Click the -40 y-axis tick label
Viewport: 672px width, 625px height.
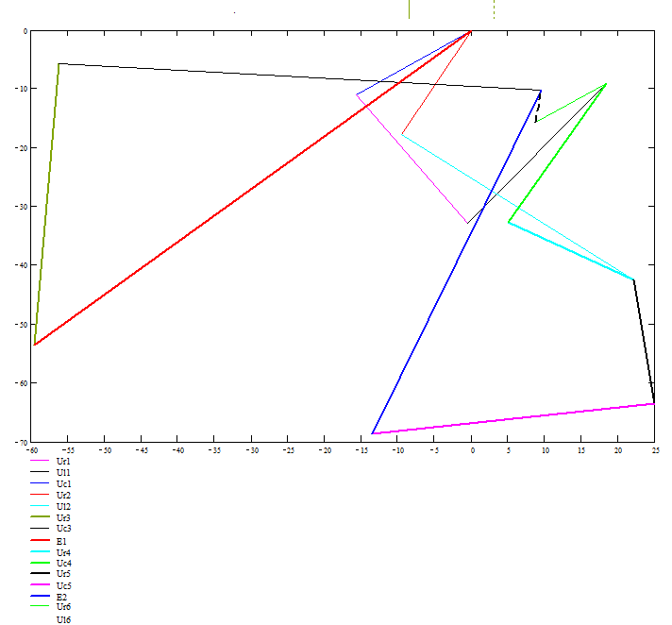click(21, 266)
